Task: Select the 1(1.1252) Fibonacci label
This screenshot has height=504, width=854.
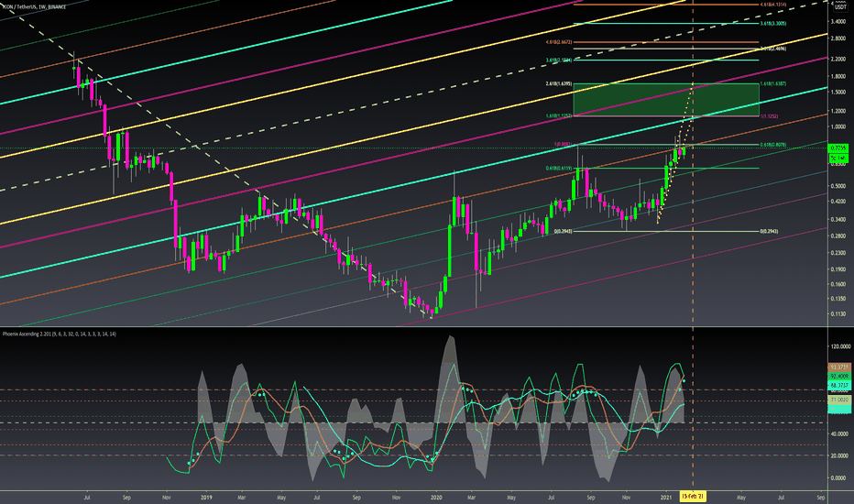Action: pos(770,116)
